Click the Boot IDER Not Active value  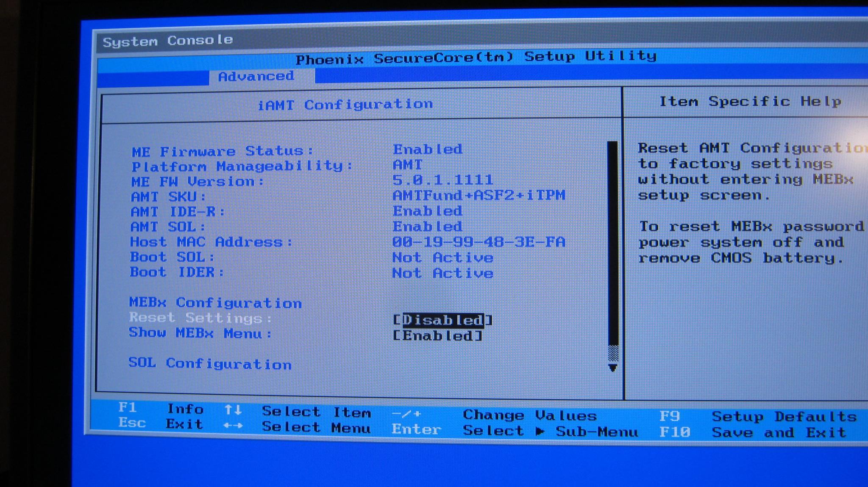[x=443, y=273]
